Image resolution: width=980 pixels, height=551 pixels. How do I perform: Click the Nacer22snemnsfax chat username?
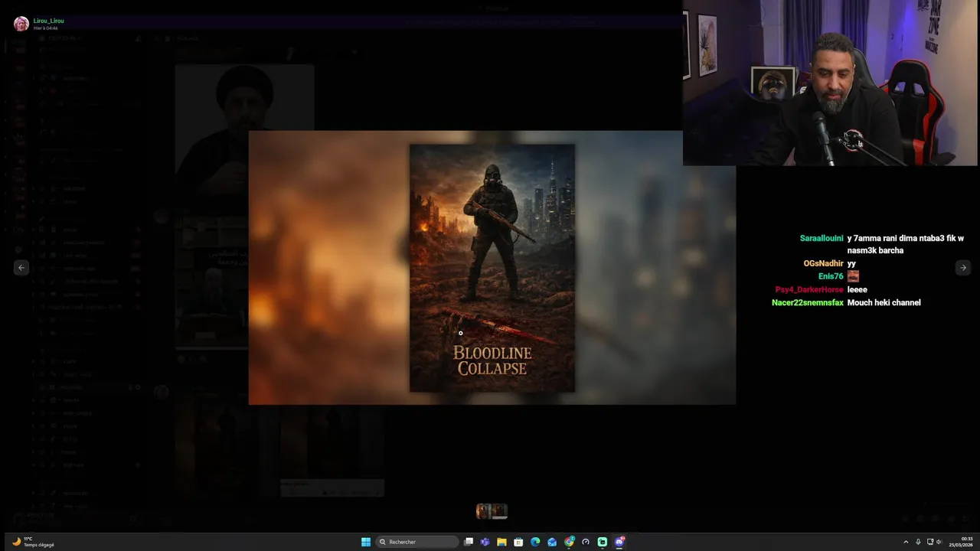[x=808, y=302]
